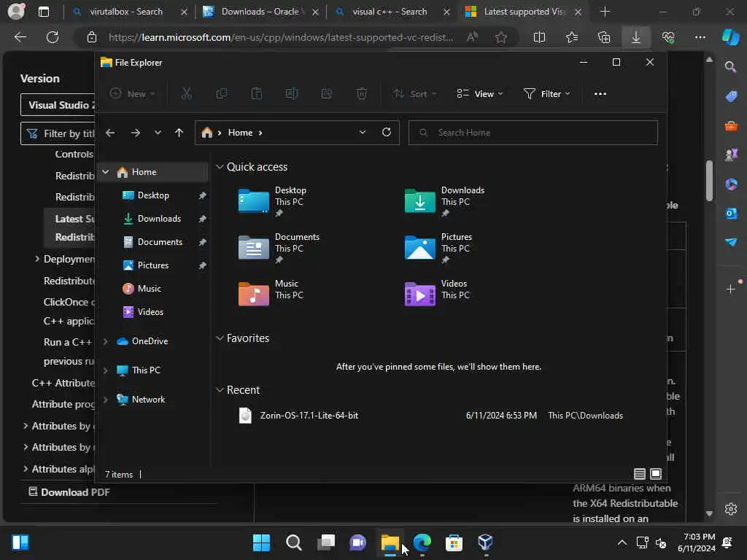Open Edge Settings and more menu

(x=700, y=37)
